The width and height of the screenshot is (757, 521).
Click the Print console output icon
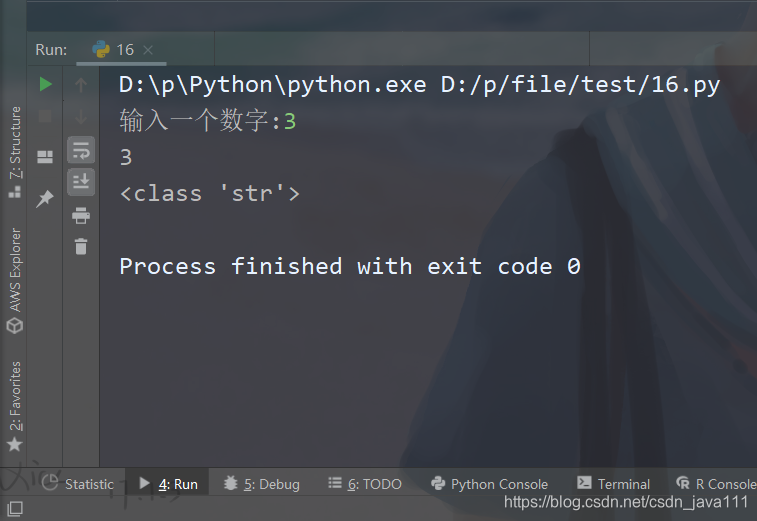click(81, 215)
